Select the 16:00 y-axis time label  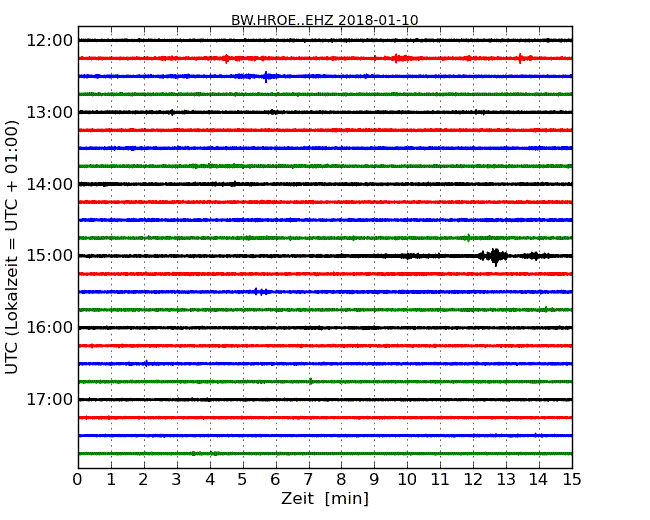point(49,328)
